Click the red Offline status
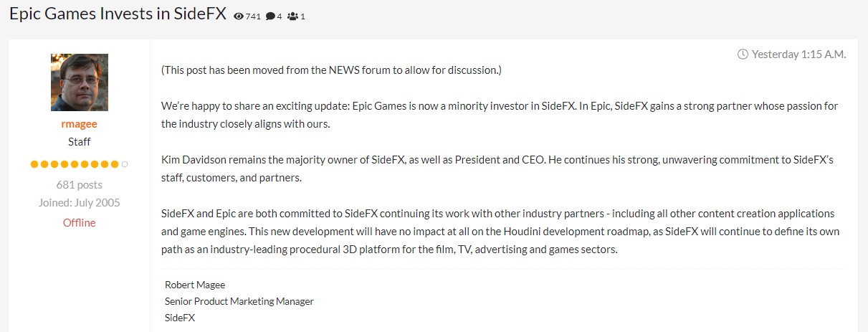This screenshot has height=332, width=868. (x=80, y=222)
